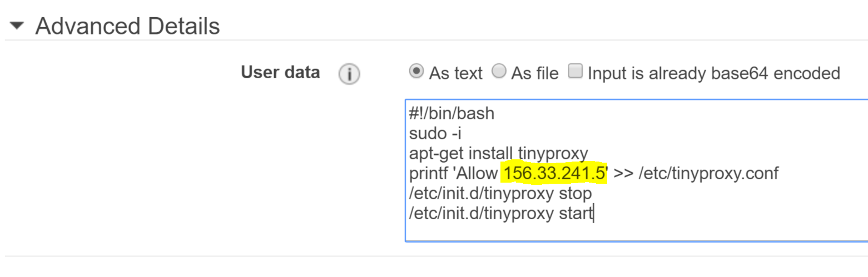Click the User data field label
Image resolution: width=868 pixels, height=277 pixels.
(280, 72)
